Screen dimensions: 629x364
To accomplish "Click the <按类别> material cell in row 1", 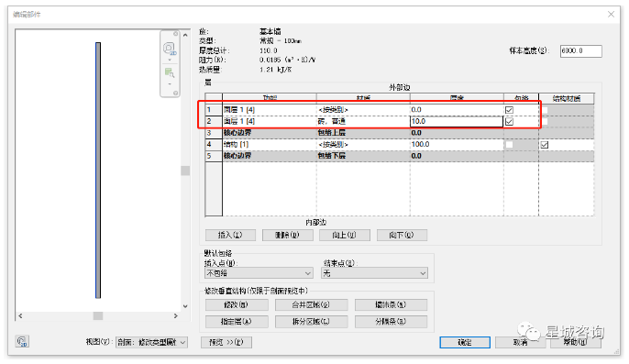I will [363, 110].
